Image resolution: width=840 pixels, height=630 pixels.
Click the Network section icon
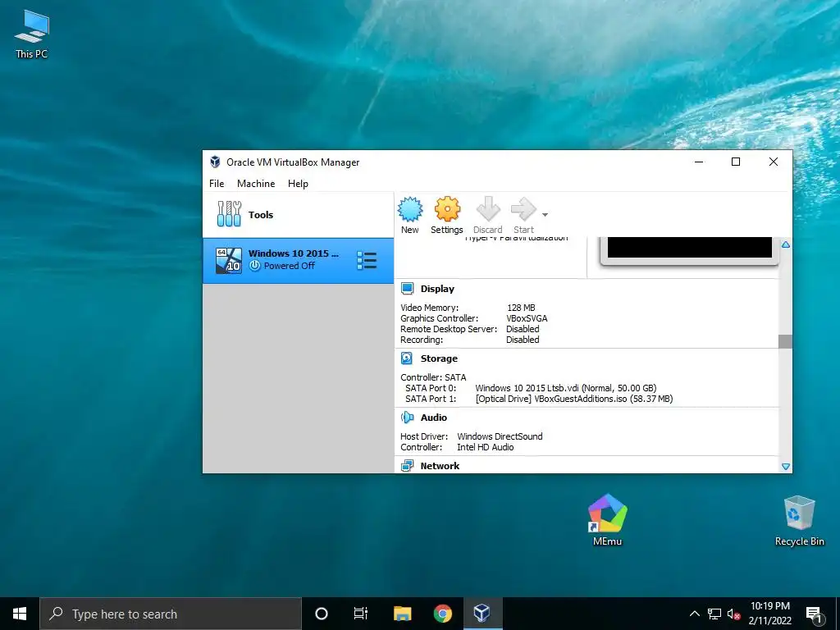(x=407, y=466)
